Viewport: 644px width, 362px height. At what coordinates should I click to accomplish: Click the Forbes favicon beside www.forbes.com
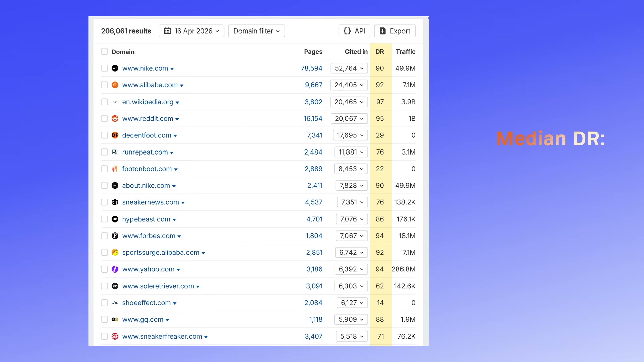pos(115,236)
